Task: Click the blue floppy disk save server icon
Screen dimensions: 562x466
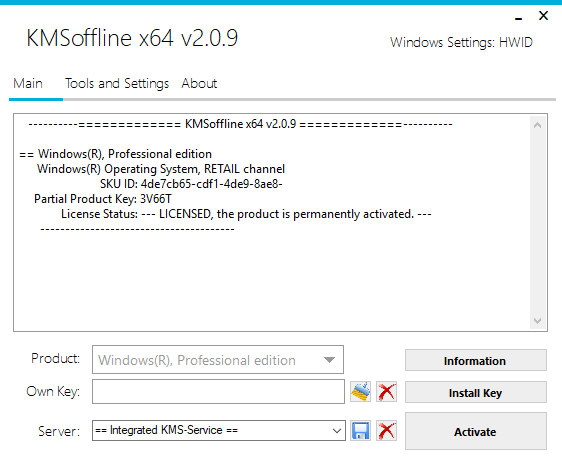Action: pyautogui.click(x=361, y=431)
